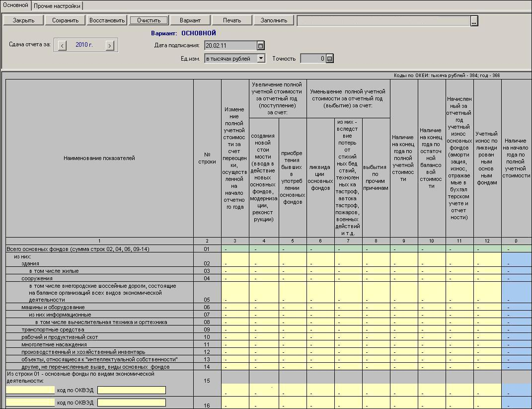
Task: Click 'ликвидации основных фондов' column header
Action: click(x=320, y=177)
